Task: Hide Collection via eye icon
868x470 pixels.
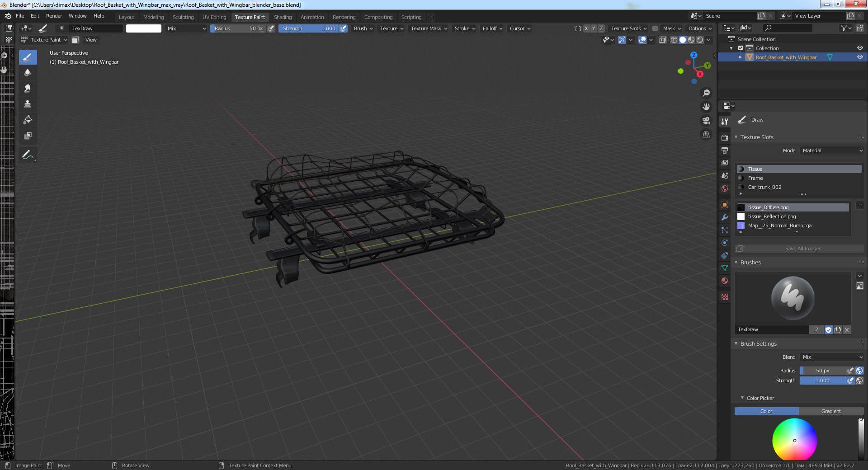Action: [859, 48]
